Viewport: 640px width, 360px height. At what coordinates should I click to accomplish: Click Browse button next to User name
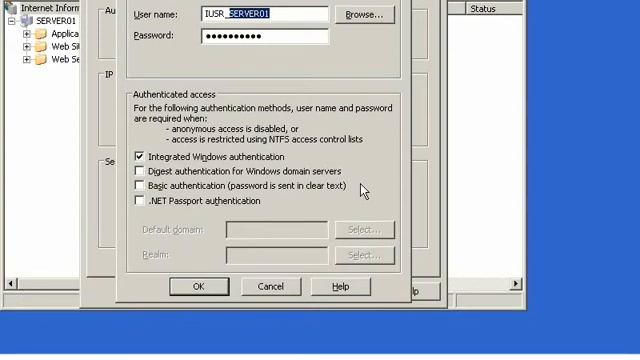[364, 15]
